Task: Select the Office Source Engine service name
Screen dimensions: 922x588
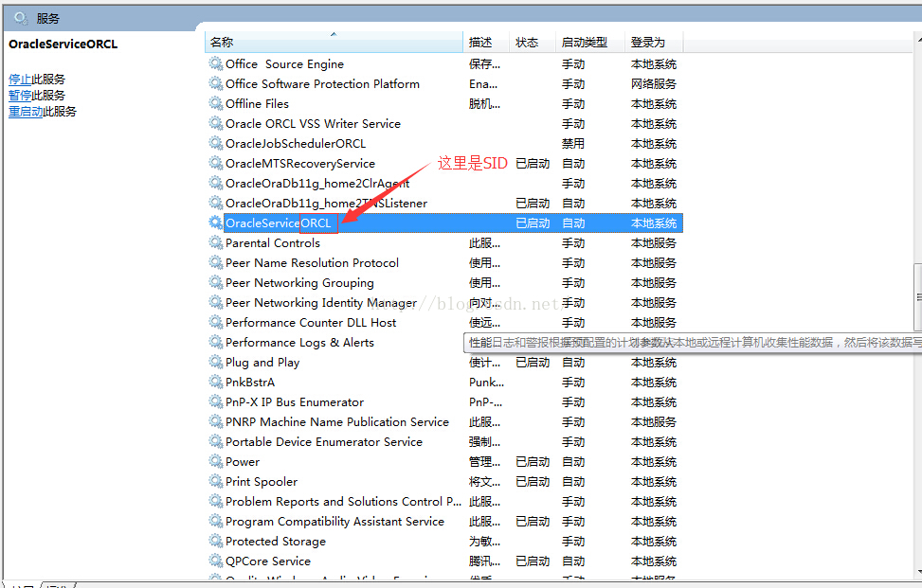Action: point(284,64)
